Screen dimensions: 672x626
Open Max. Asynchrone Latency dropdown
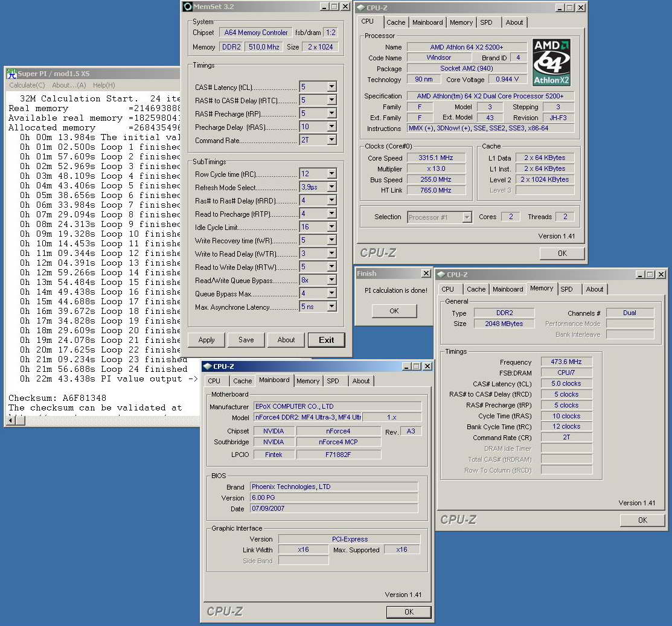click(331, 307)
